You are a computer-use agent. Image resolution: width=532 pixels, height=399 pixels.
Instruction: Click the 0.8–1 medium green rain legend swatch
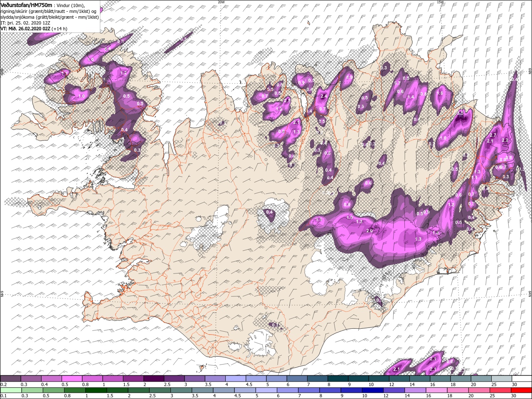click(x=74, y=390)
